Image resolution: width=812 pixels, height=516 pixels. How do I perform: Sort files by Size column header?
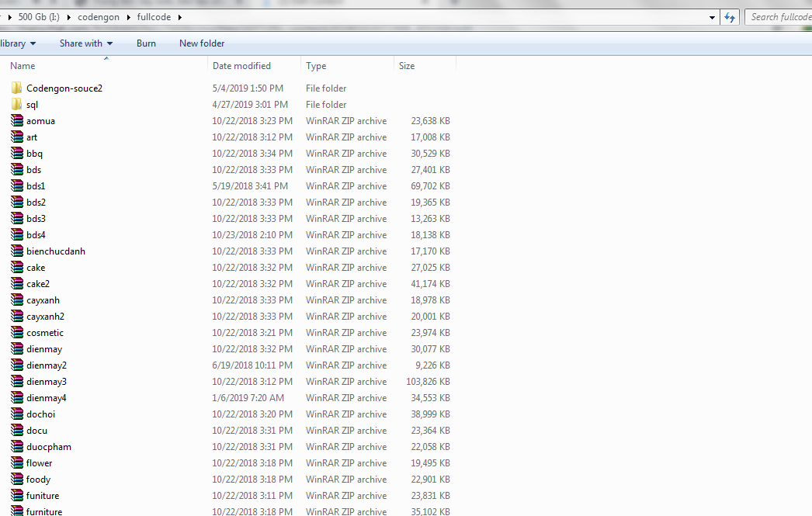(407, 66)
